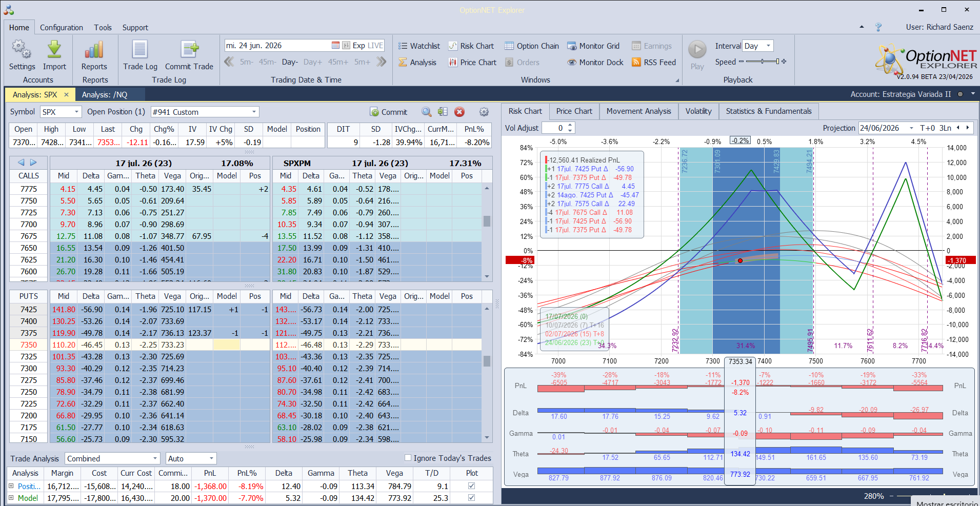Start playback with the Play button
Image resolution: width=980 pixels, height=506 pixels.
(x=697, y=55)
